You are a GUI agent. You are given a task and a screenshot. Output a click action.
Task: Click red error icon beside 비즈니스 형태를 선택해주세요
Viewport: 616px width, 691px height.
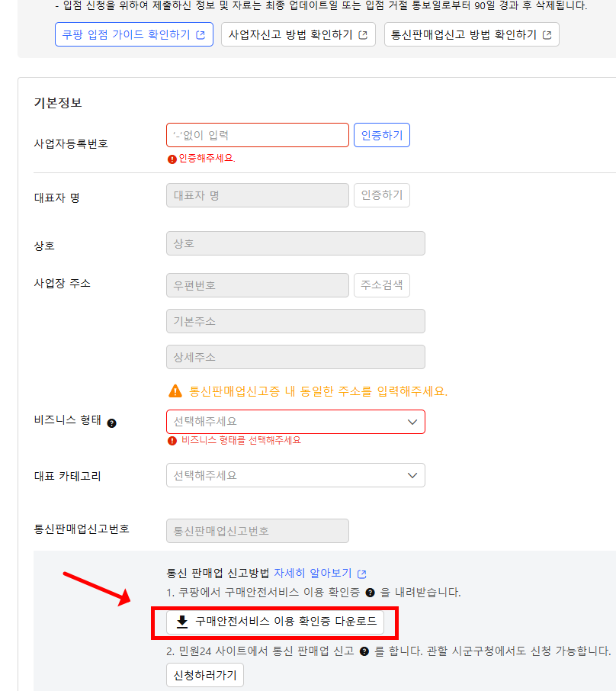172,441
